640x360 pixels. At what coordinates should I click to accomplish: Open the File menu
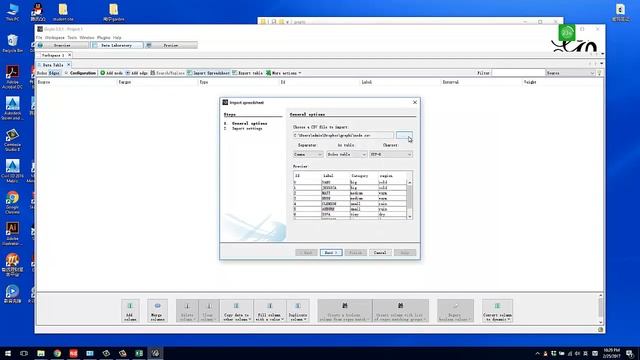(39, 38)
